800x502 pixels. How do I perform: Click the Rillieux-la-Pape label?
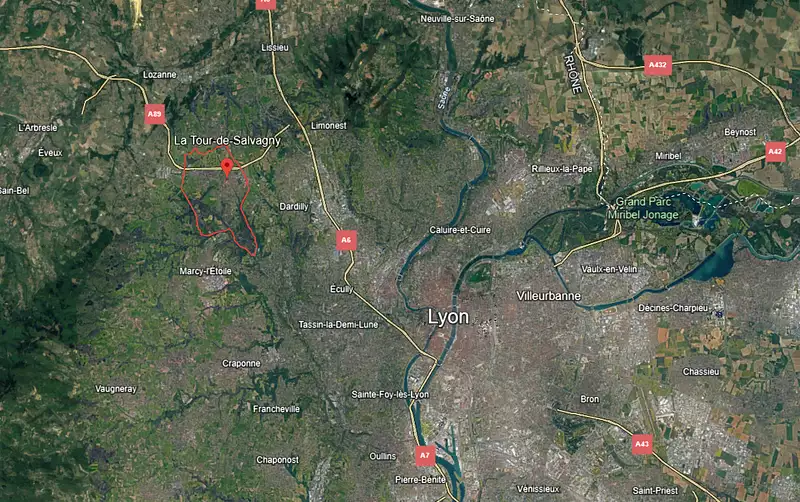tap(562, 169)
